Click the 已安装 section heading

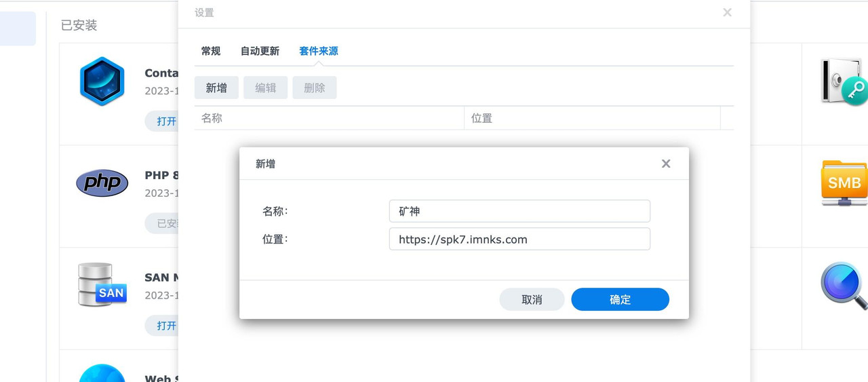[x=79, y=25]
